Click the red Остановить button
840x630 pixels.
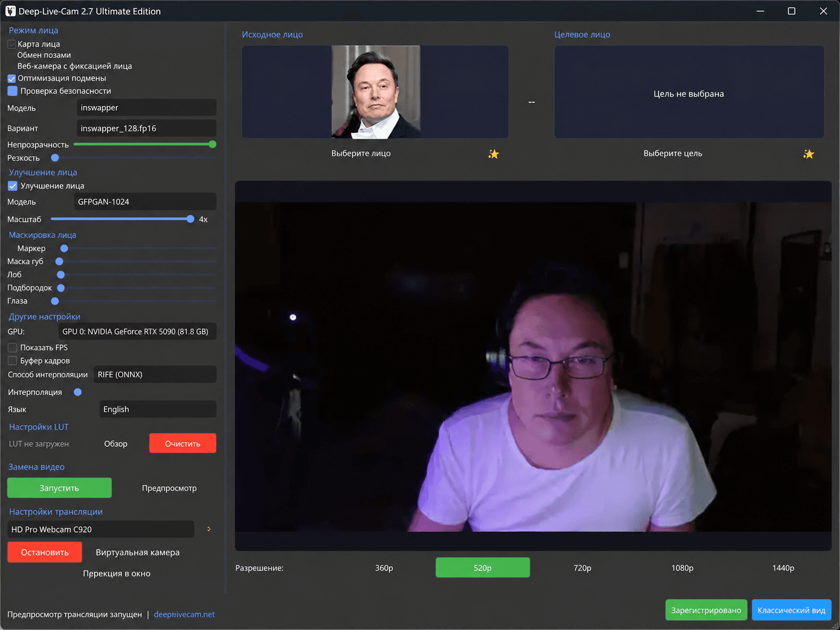click(45, 552)
